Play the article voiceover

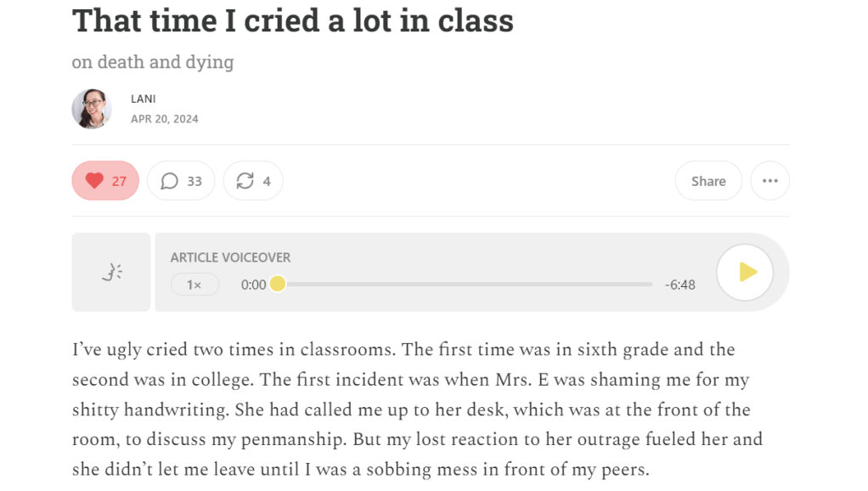745,272
